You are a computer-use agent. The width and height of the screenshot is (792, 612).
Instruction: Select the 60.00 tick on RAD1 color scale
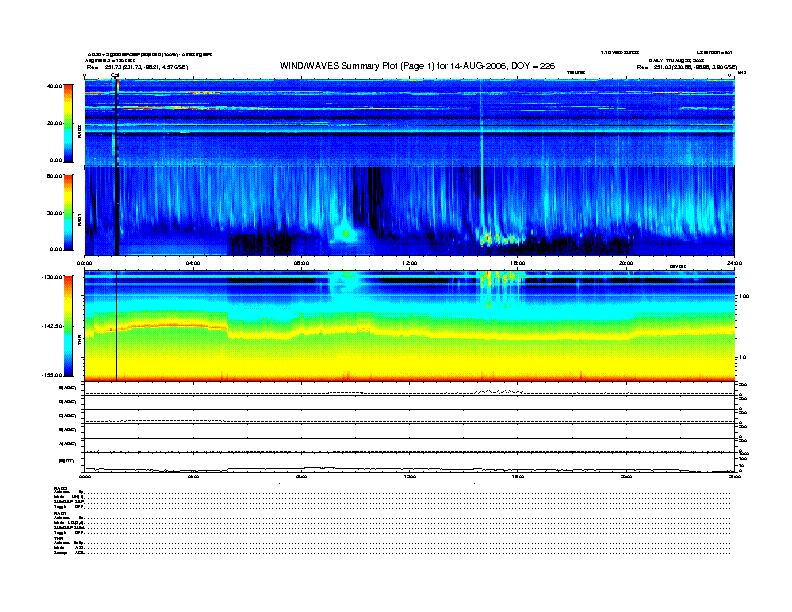(54, 176)
